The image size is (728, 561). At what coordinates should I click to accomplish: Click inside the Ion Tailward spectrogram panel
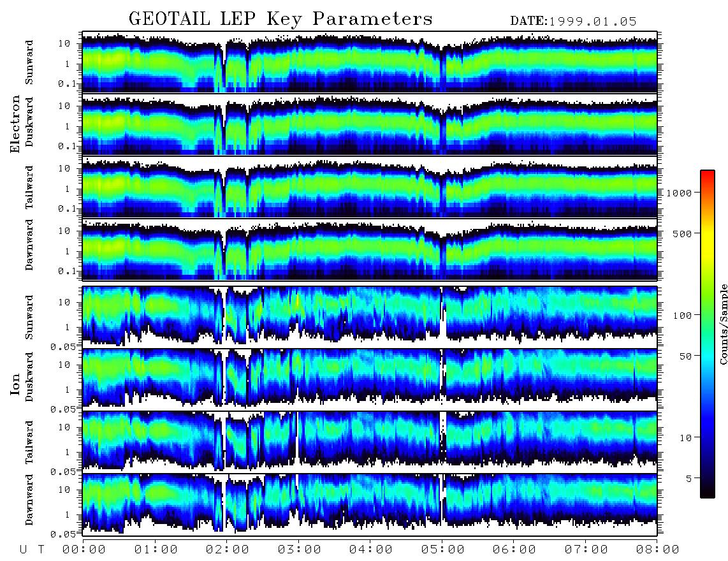[370, 442]
